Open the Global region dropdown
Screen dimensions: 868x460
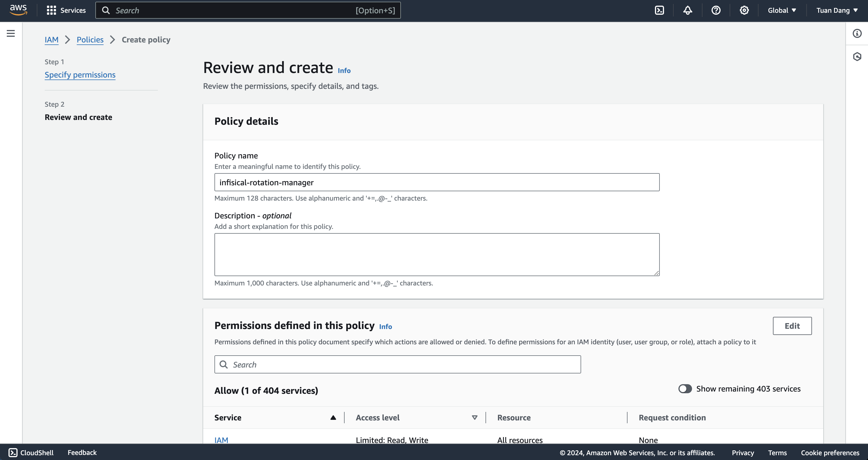[782, 10]
